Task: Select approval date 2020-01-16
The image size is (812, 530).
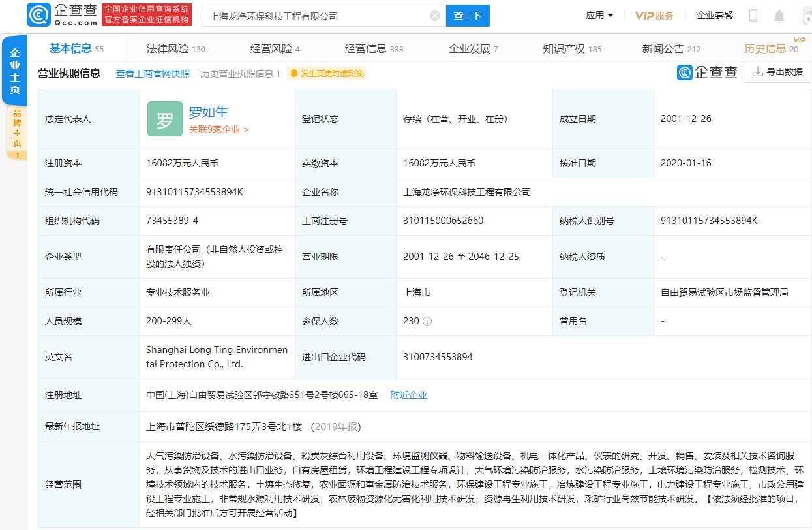Action: (685, 163)
